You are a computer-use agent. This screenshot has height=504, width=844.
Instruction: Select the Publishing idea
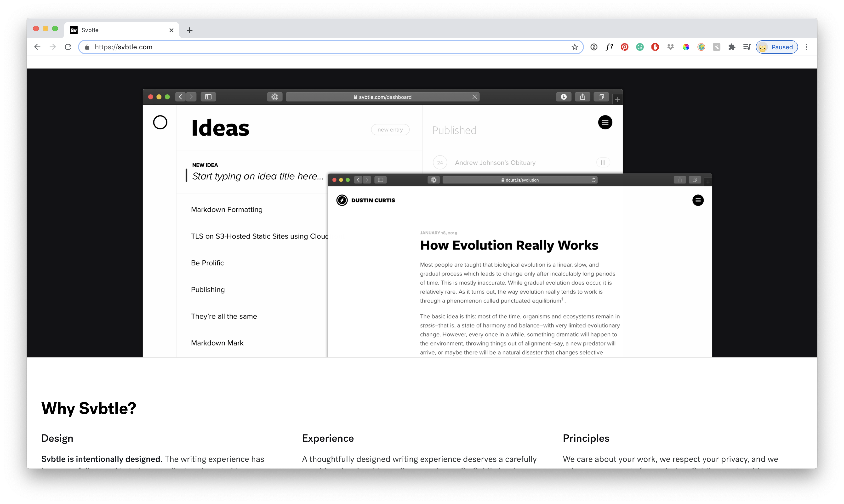pos(208,290)
